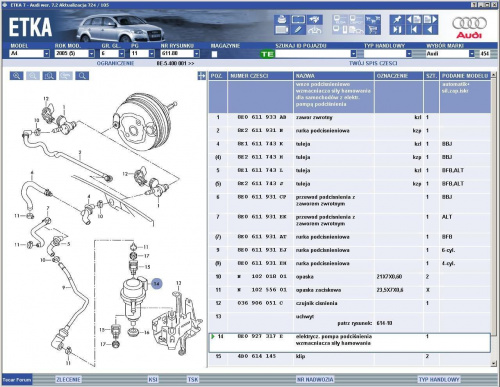Open the MODEL A4 dropdown
This screenshot has width=500, height=387.
click(46, 53)
